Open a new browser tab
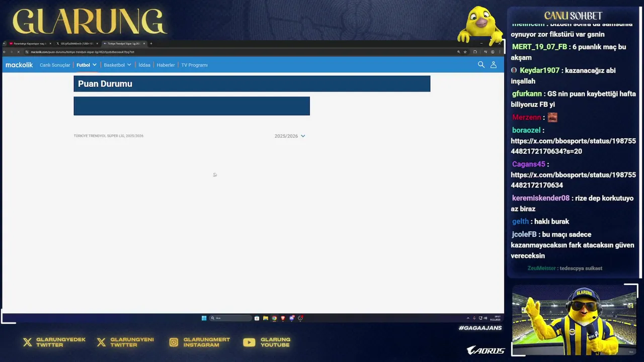The image size is (644, 362). 151,44
